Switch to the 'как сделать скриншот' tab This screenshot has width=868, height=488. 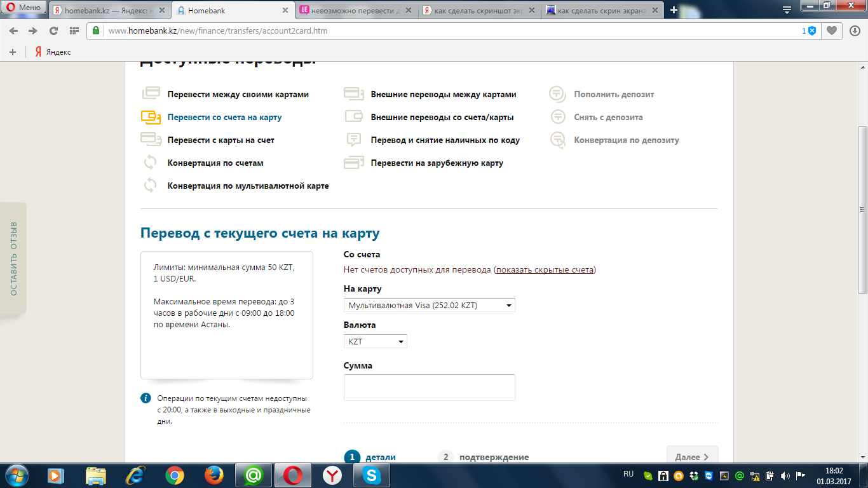coord(480,10)
